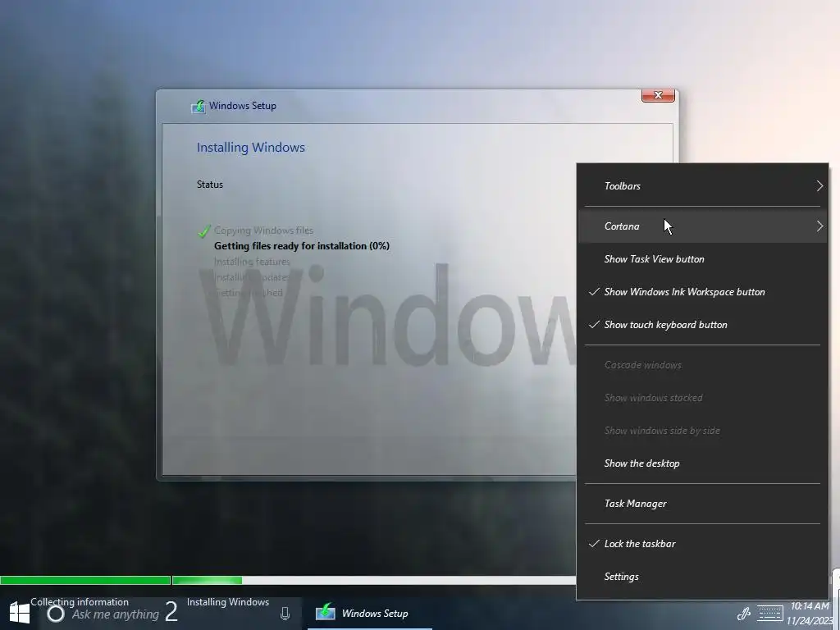The height and width of the screenshot is (630, 840).
Task: Open the touch keyboard tray icon
Action: (769, 613)
